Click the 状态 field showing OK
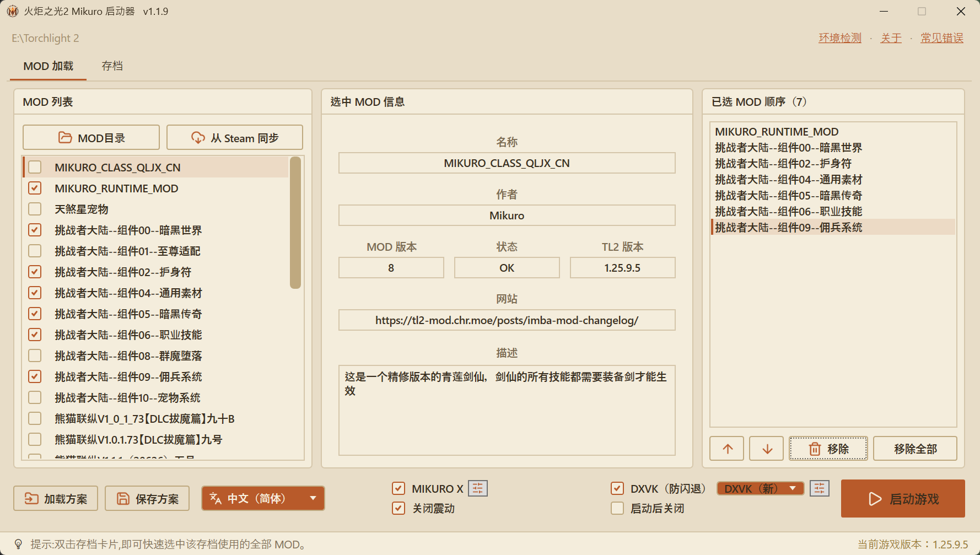 [507, 268]
